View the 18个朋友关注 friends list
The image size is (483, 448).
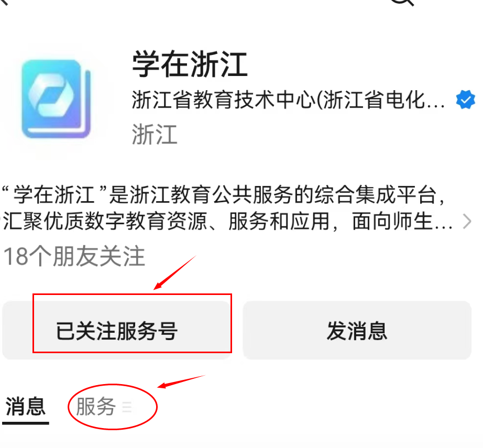pyautogui.click(x=74, y=256)
